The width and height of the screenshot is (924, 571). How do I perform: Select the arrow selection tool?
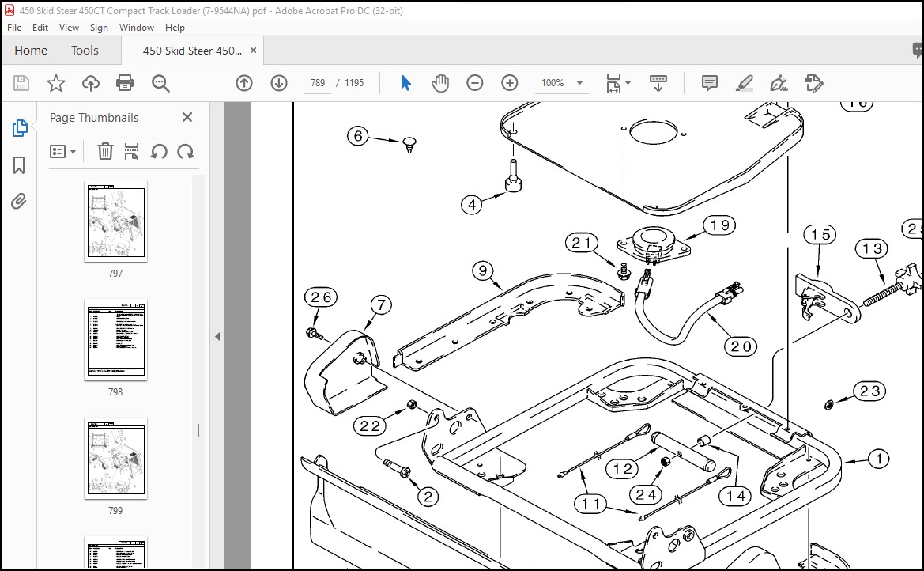point(405,83)
